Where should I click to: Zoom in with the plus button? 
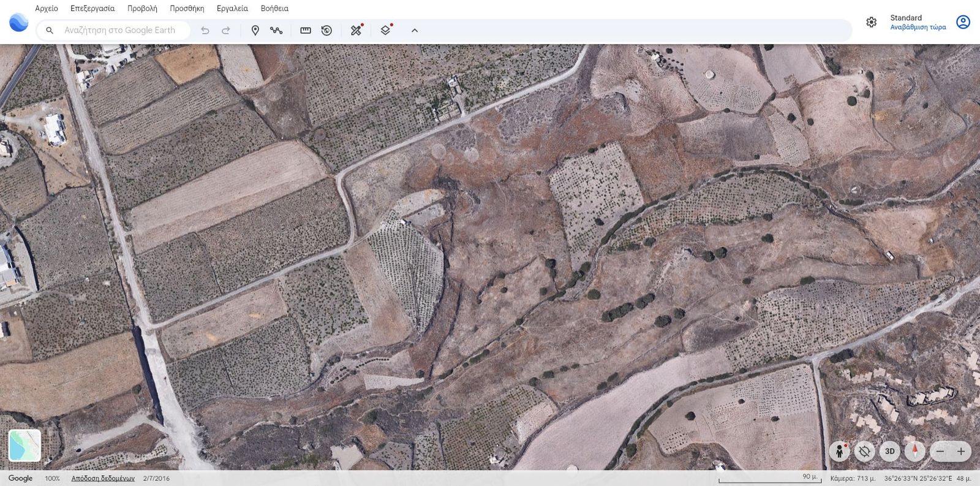(961, 452)
